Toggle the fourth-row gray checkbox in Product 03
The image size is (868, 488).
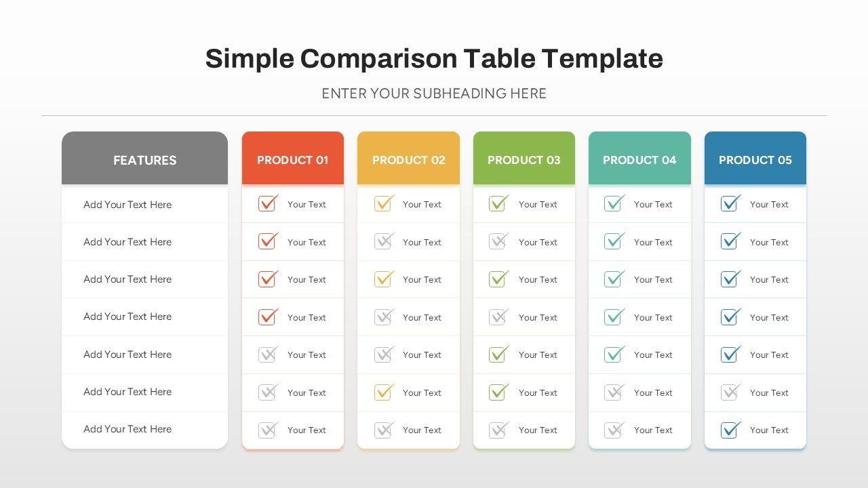coord(498,317)
